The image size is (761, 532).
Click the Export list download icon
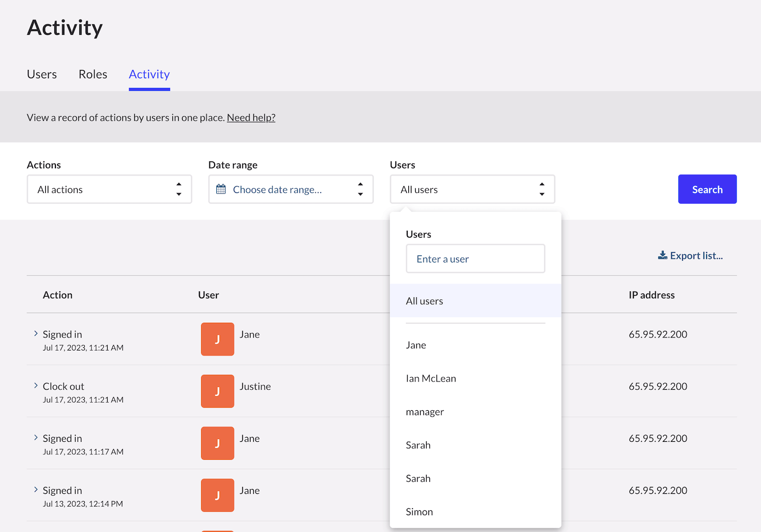(x=663, y=255)
